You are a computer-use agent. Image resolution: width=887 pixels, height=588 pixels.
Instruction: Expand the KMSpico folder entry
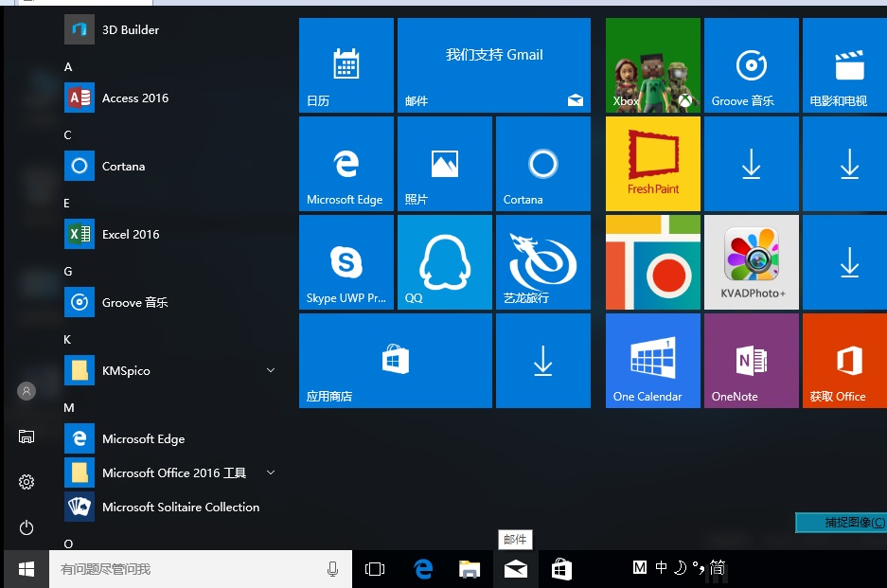coord(271,370)
